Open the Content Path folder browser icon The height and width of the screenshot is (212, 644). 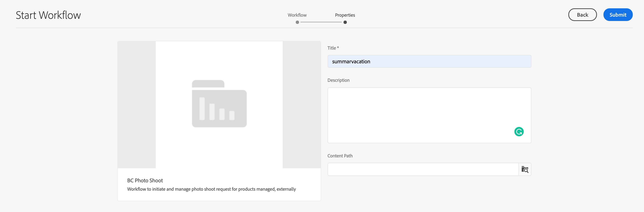(525, 169)
